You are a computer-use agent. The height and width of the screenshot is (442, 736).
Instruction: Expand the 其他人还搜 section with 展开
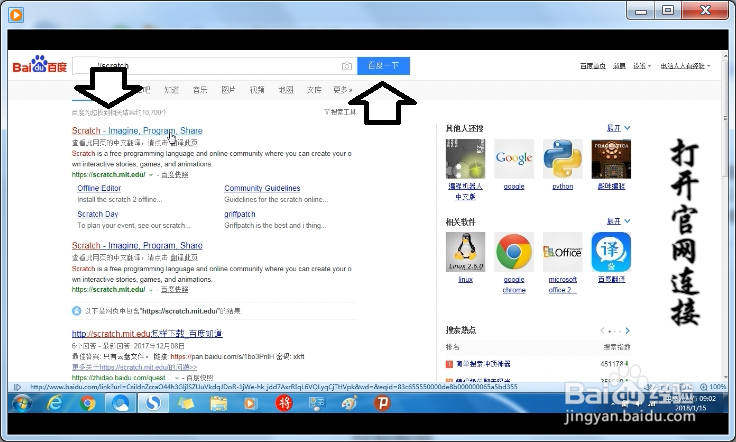(x=618, y=128)
